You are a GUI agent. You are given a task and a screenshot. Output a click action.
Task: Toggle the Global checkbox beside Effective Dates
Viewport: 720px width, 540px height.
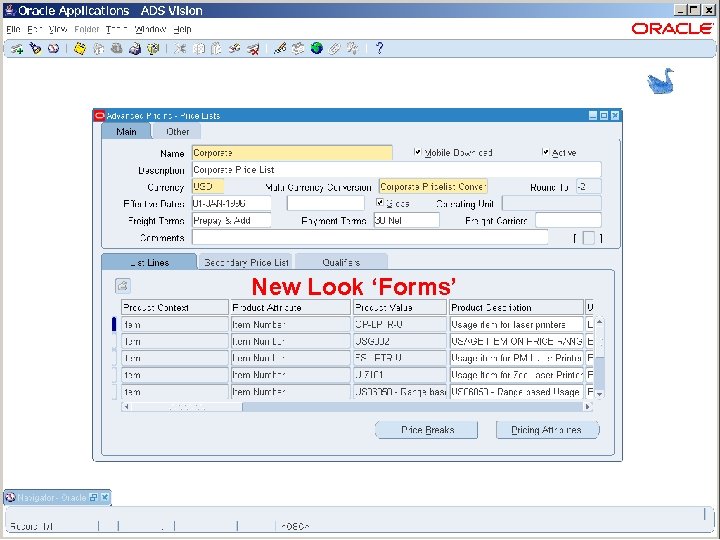click(379, 202)
